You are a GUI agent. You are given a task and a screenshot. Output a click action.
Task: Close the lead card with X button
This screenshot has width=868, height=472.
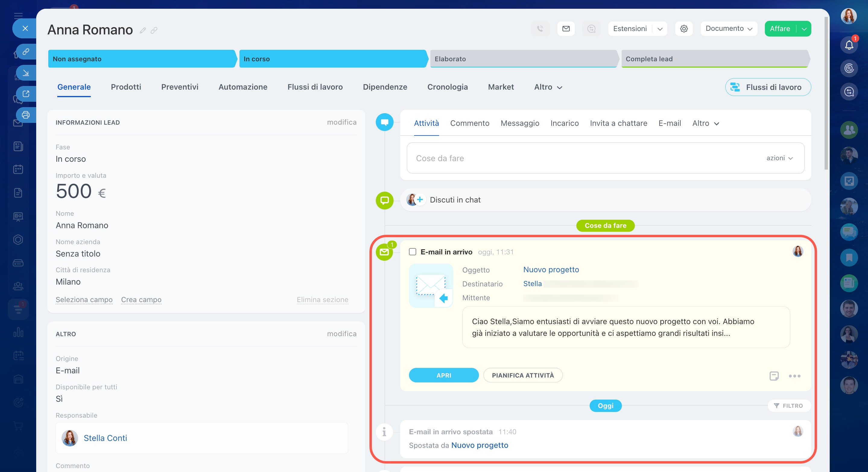25,28
